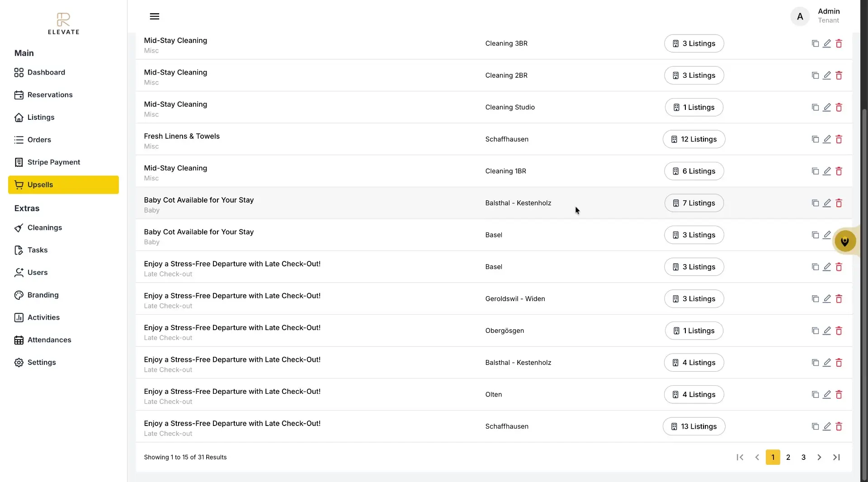Screen dimensions: 868x482
Task: Jump to the last page of results
Action: 836,457
